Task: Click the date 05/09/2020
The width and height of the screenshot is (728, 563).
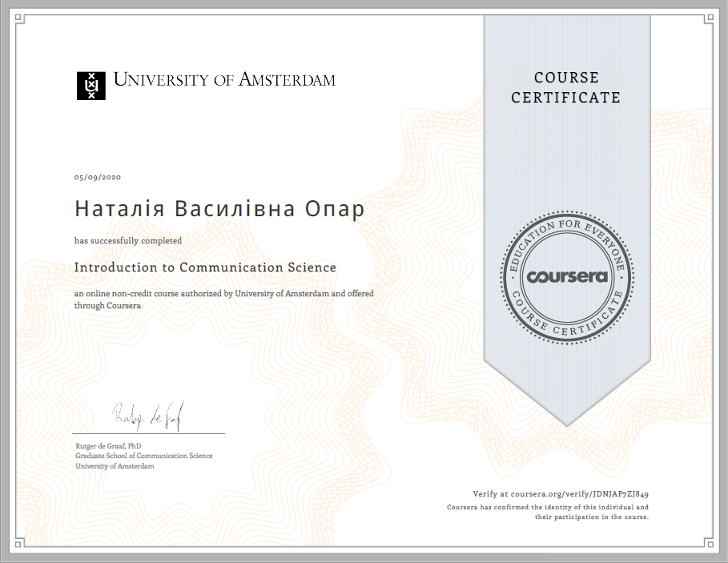Action: [98, 177]
